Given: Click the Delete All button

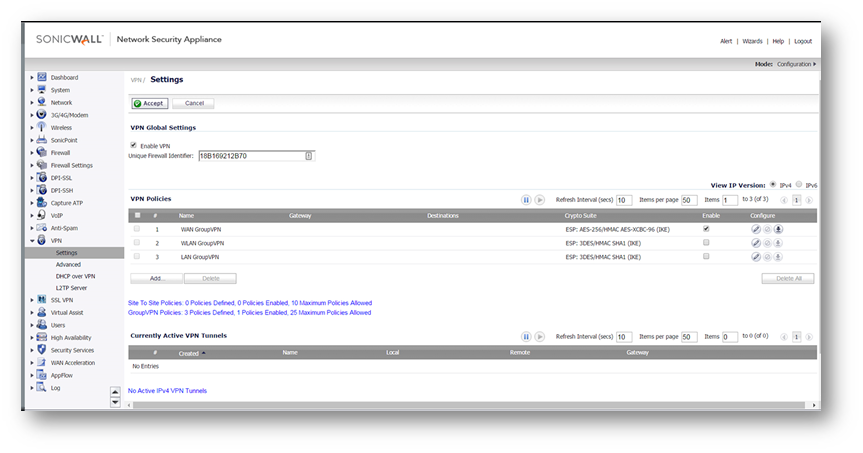Looking at the screenshot, I should point(788,279).
